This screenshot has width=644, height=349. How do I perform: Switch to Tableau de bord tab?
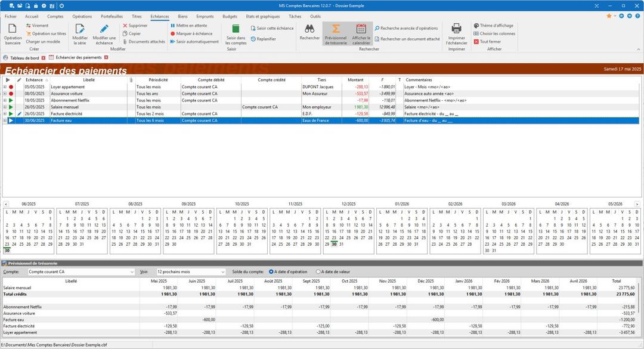click(x=24, y=58)
